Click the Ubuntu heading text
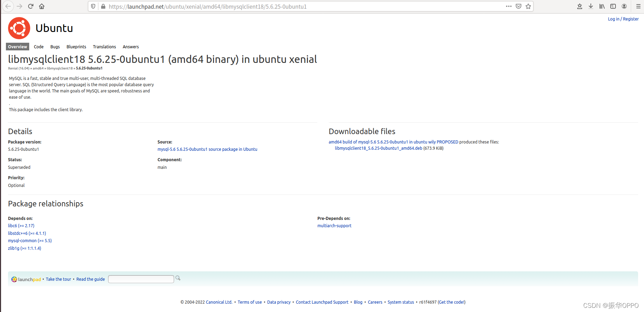Screen dimensions: 644x312 [54, 28]
